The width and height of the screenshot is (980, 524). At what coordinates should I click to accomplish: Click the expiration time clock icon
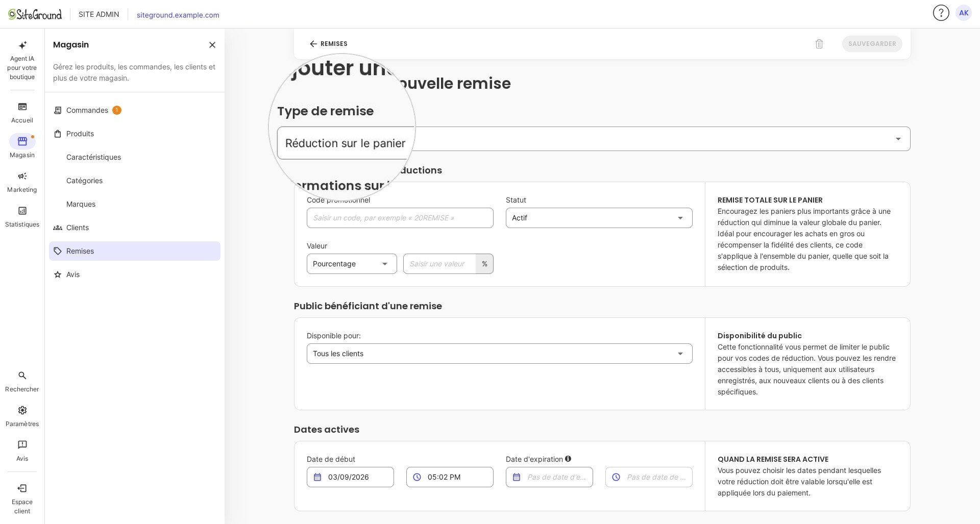point(616,477)
